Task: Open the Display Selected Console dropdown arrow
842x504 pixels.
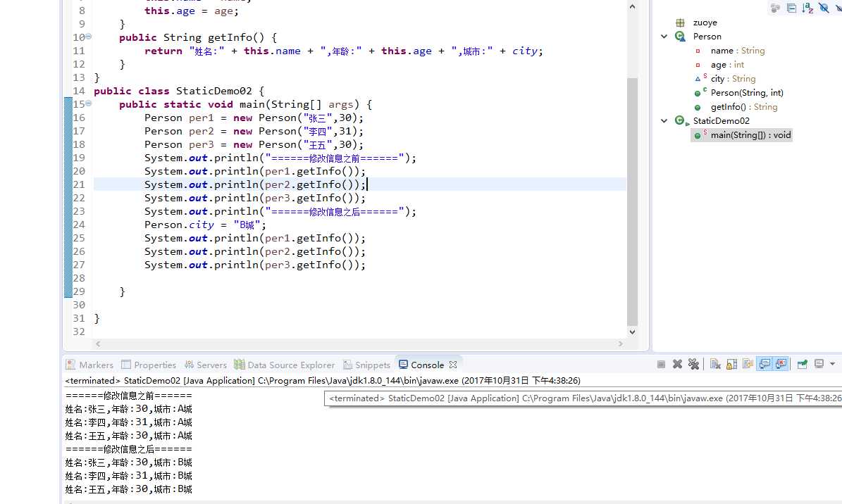Action: pos(832,364)
